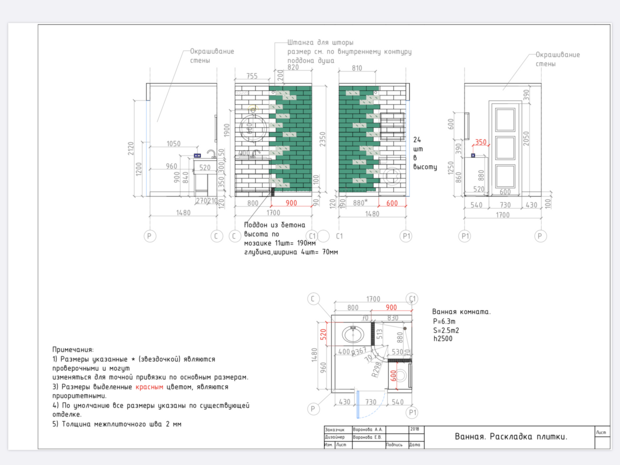Click the sink symbol in the floor plan
The image size is (620, 465).
(353, 335)
